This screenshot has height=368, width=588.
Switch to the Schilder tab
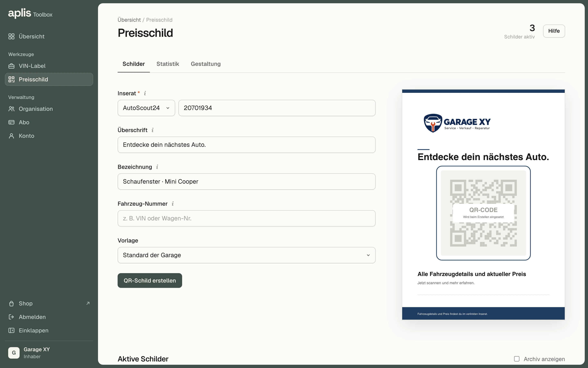[134, 64]
